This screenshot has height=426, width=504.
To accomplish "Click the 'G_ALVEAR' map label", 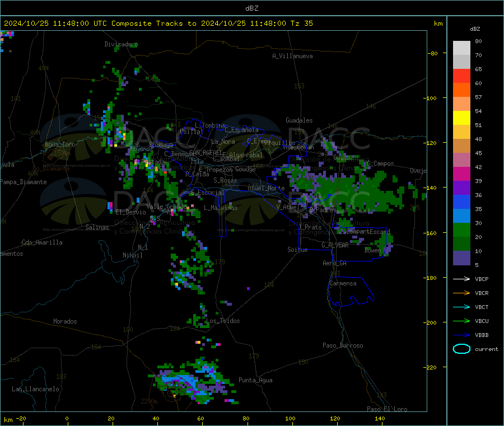I will pyautogui.click(x=335, y=245).
